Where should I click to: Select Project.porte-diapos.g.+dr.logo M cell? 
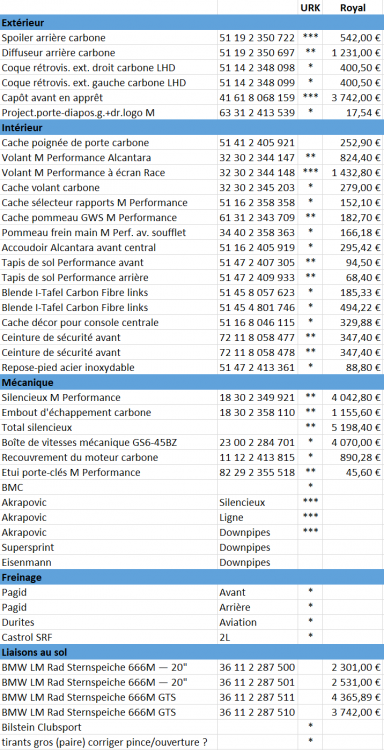109,113
